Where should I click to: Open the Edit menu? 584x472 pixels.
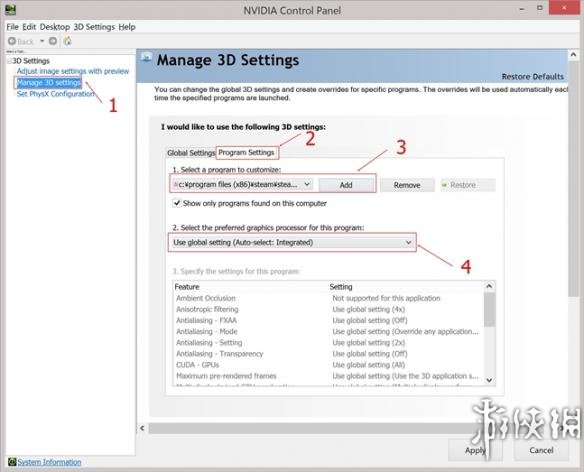tap(29, 27)
